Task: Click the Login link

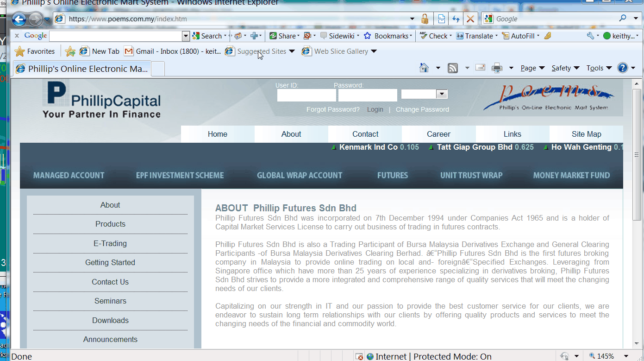Action: [x=375, y=109]
